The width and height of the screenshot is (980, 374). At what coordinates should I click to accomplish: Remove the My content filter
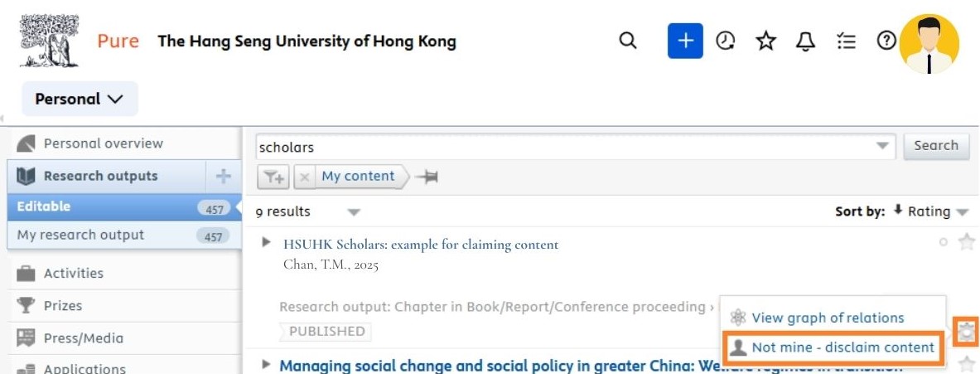pyautogui.click(x=305, y=176)
